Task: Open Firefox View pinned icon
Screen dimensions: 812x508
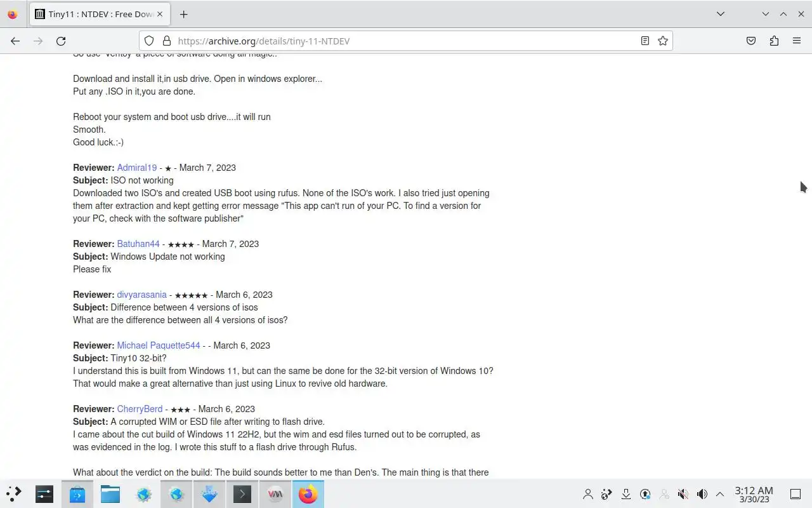Action: coord(12,14)
